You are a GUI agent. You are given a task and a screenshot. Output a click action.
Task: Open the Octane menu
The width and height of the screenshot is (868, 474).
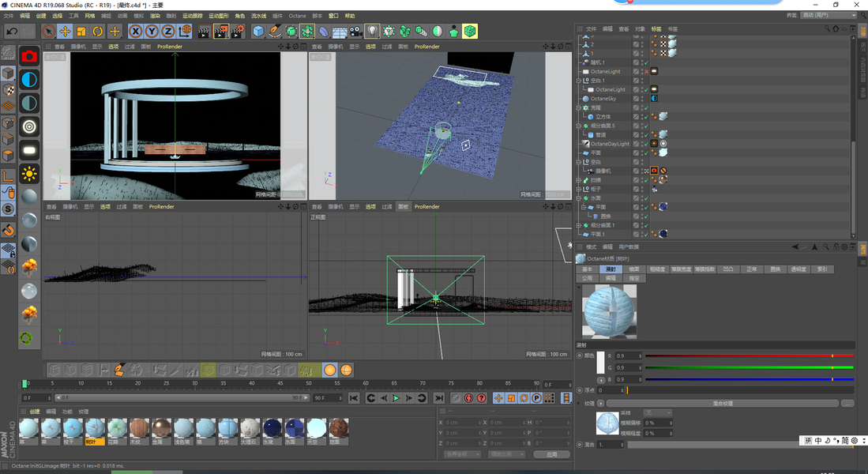[297, 16]
